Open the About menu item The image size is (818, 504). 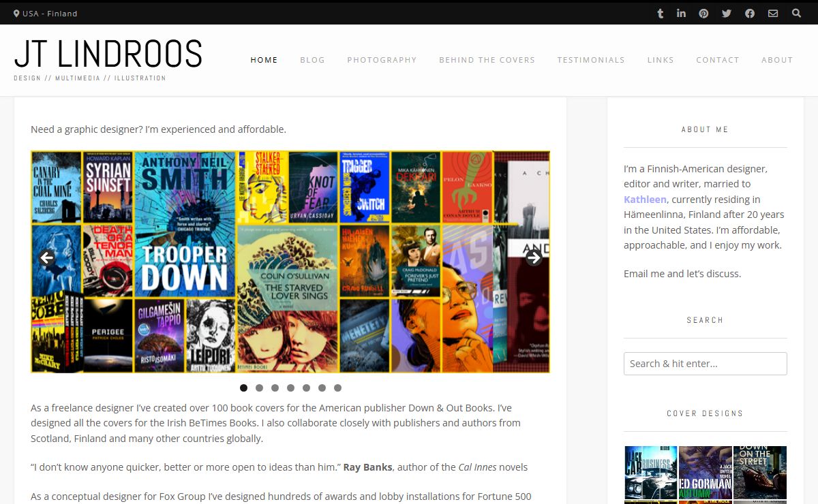point(777,60)
